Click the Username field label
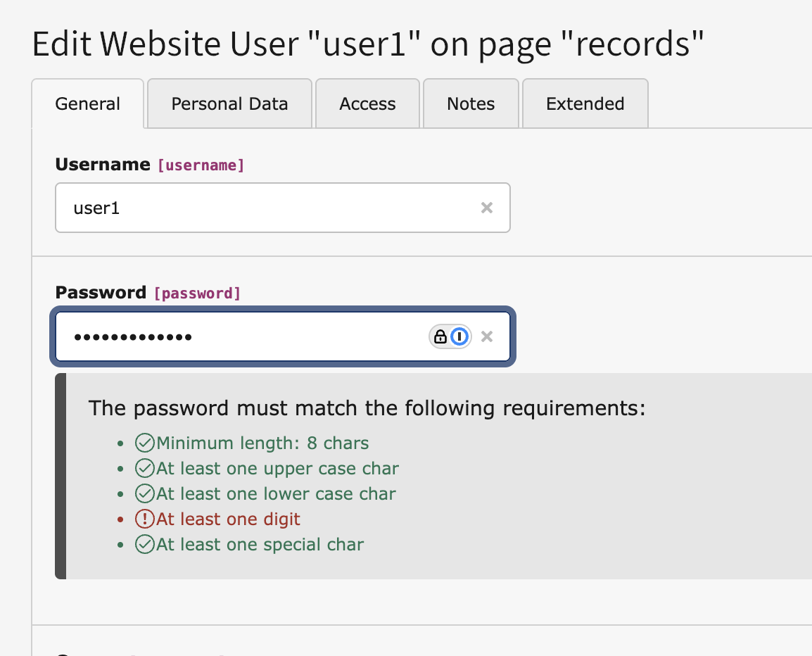 pyautogui.click(x=103, y=165)
